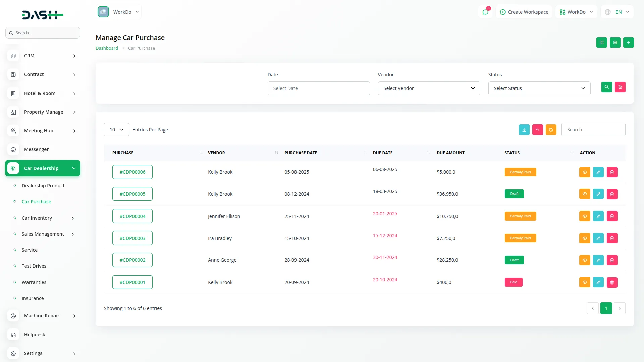Click the orange refresh table icon
Image resolution: width=644 pixels, height=362 pixels.
(x=551, y=130)
